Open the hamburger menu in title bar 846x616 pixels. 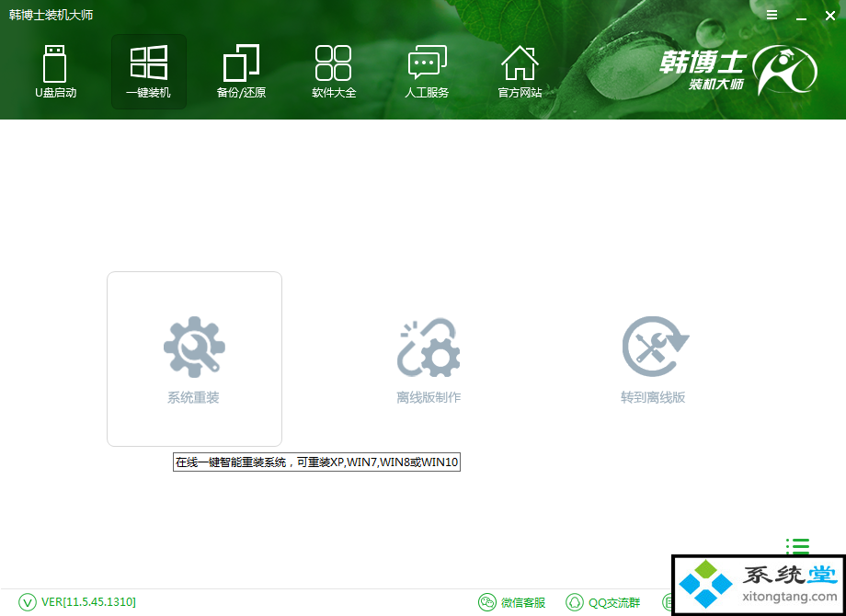click(x=772, y=15)
